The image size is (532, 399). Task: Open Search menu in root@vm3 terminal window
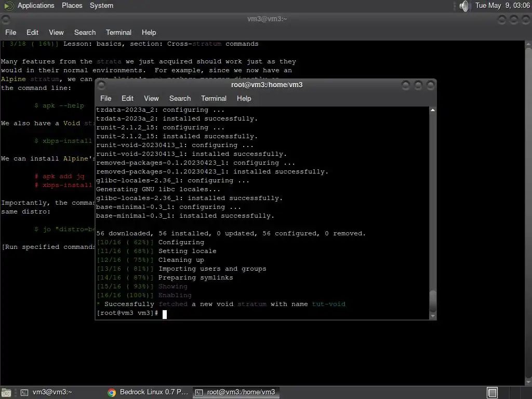180,98
